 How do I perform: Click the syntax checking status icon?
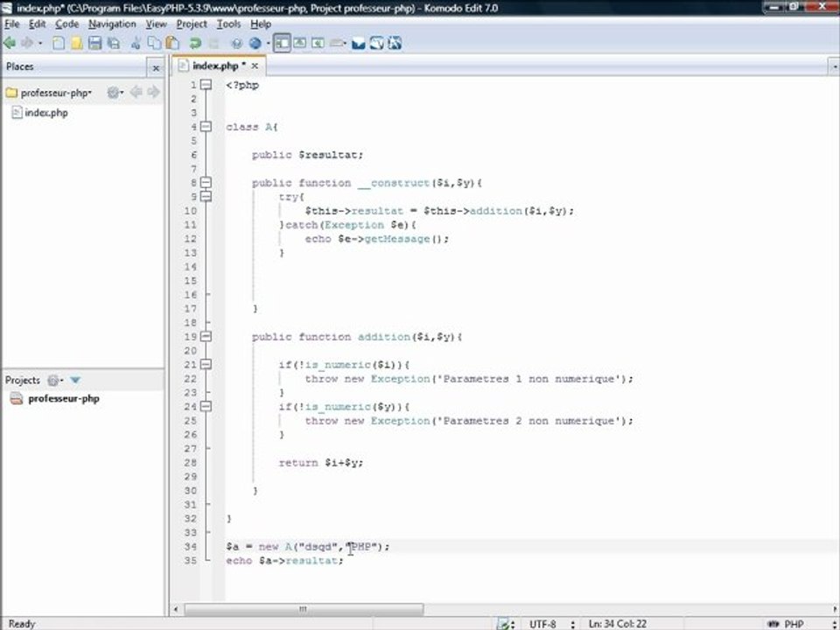504,624
